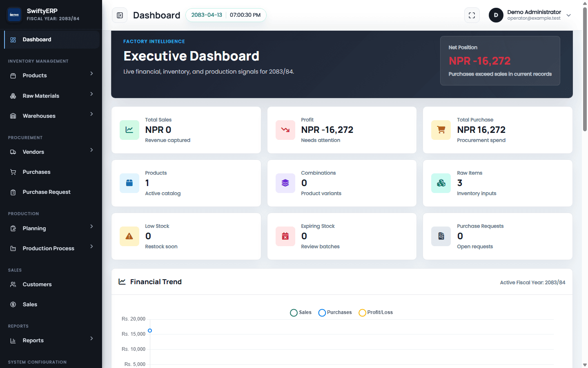This screenshot has height=368, width=588.
Task: Click the Open requests text
Action: [x=475, y=247]
